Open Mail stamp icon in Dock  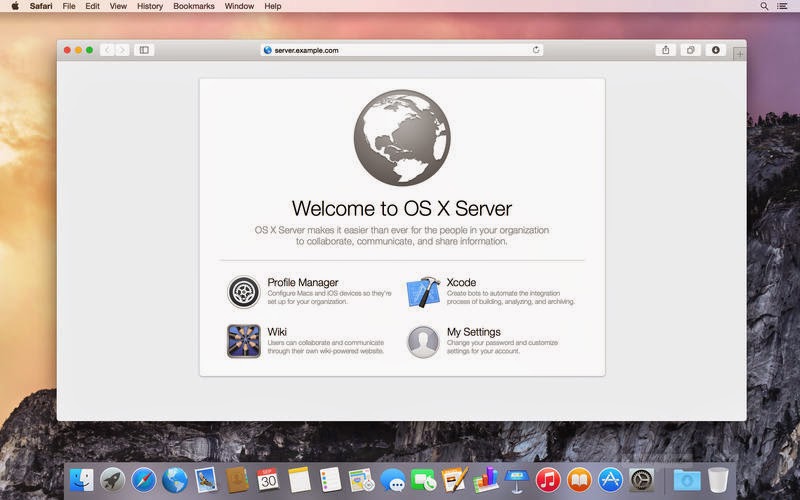(206, 480)
